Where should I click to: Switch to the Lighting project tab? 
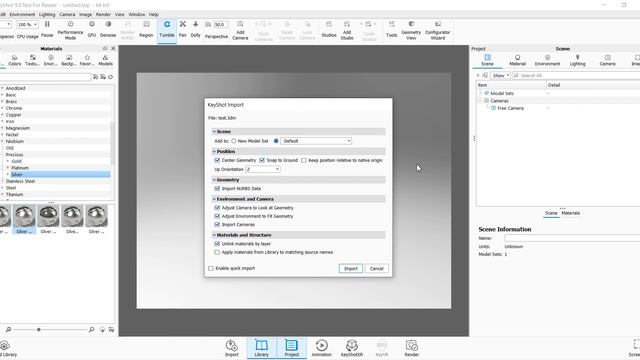pyautogui.click(x=578, y=60)
